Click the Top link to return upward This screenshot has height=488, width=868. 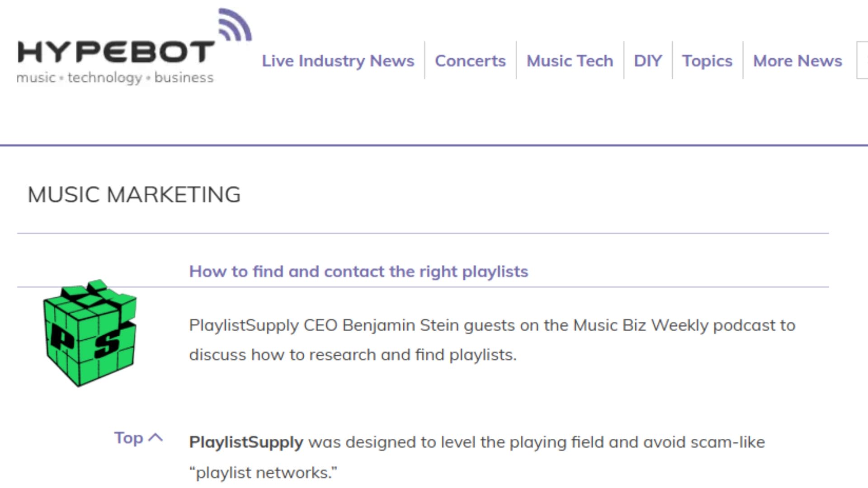click(129, 437)
